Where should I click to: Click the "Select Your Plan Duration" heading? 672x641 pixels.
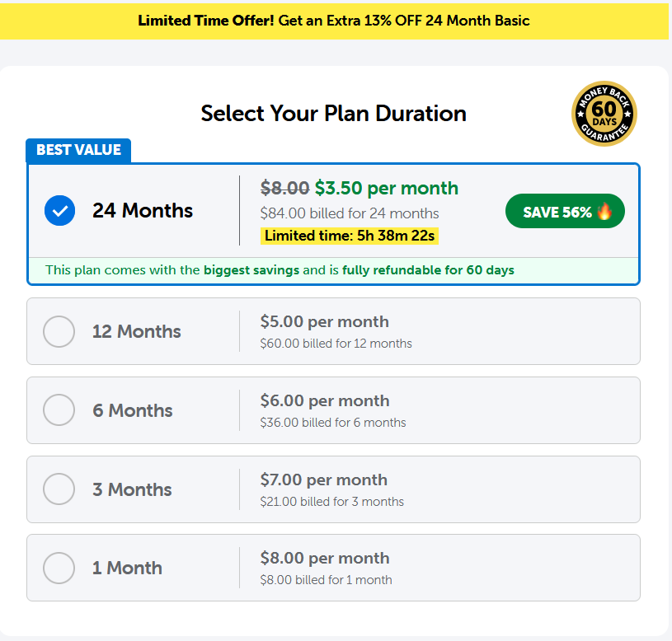333,113
